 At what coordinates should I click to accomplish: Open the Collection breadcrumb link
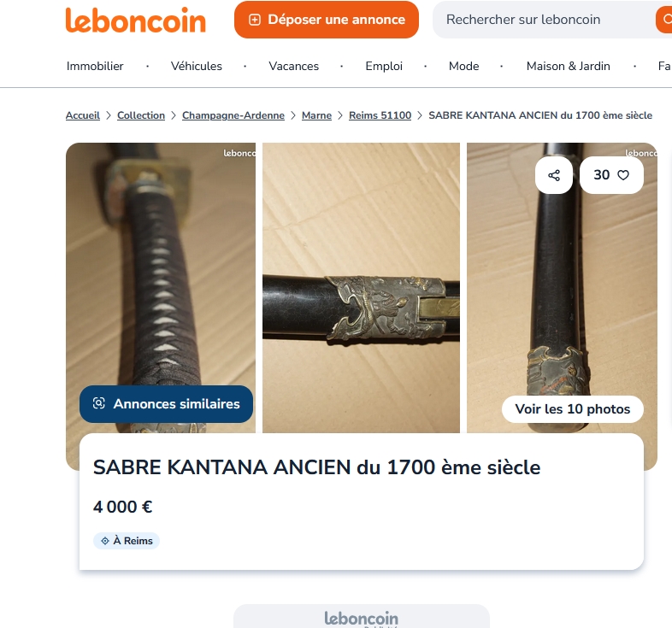point(141,115)
